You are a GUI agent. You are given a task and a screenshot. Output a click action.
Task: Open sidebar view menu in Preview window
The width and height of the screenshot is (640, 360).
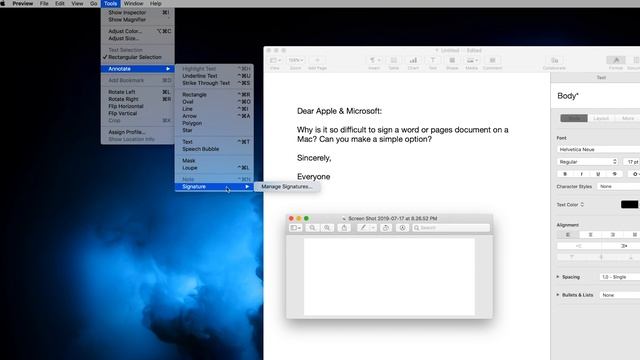(296, 228)
